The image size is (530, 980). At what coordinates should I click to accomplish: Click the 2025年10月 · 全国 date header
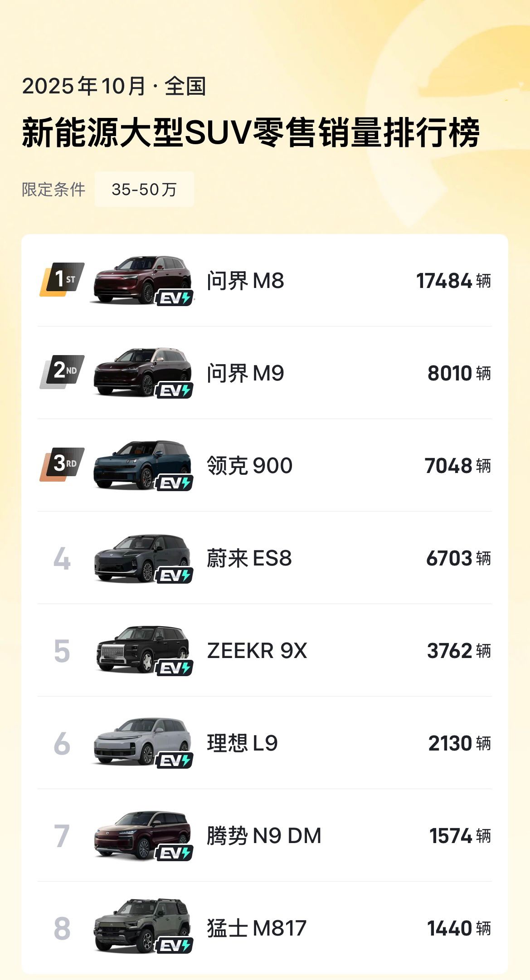click(x=114, y=86)
